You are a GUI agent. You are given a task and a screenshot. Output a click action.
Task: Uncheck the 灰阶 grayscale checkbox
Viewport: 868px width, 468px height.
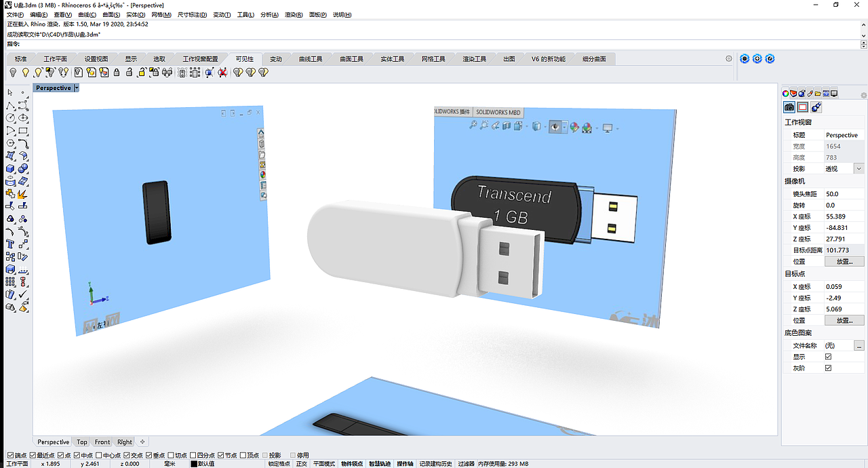click(828, 368)
